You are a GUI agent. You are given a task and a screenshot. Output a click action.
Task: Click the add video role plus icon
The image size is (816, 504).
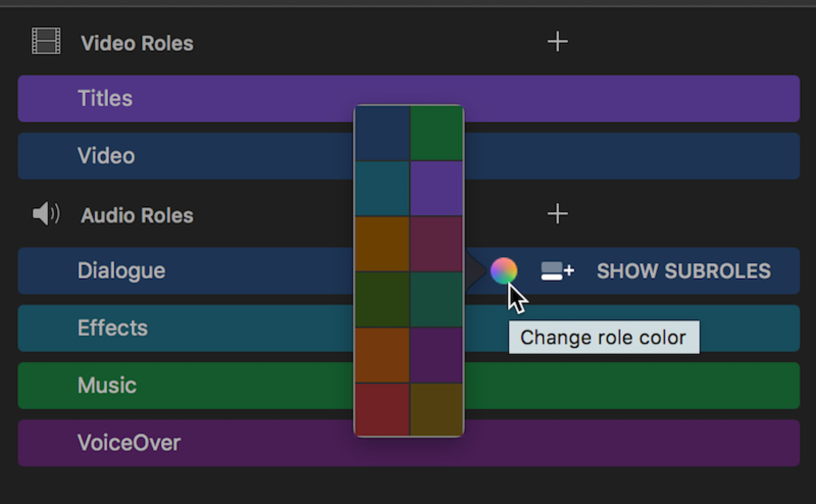point(557,42)
